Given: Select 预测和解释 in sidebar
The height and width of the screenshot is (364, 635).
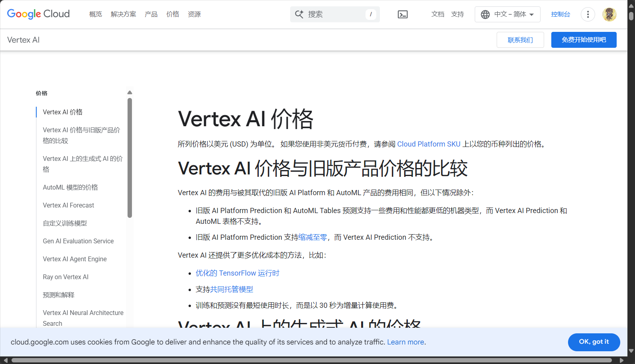Looking at the screenshot, I should (x=59, y=295).
